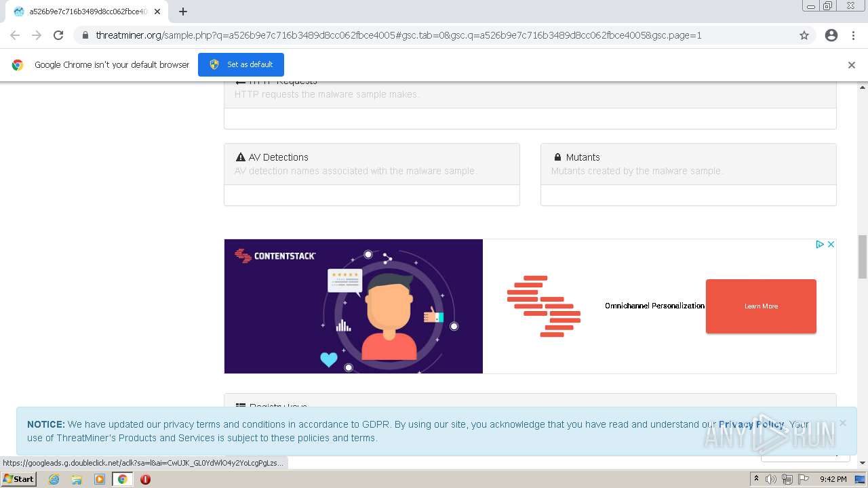
Task: Click the vertical scrollbar thumb
Action: tap(863, 256)
